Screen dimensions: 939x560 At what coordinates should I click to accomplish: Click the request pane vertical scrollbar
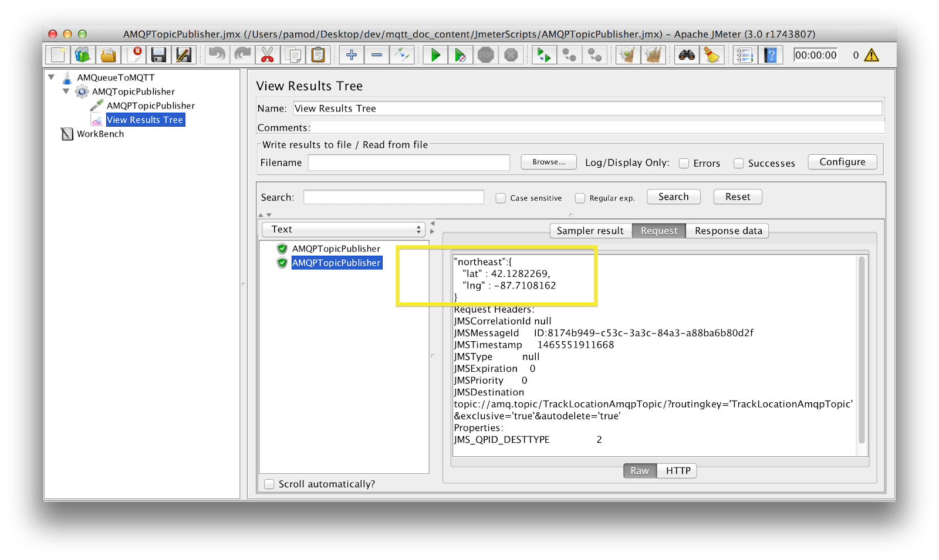click(862, 350)
